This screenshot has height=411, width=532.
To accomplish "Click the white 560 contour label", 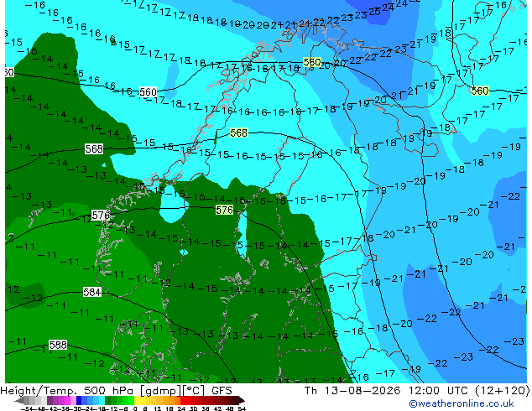I will point(148,92).
